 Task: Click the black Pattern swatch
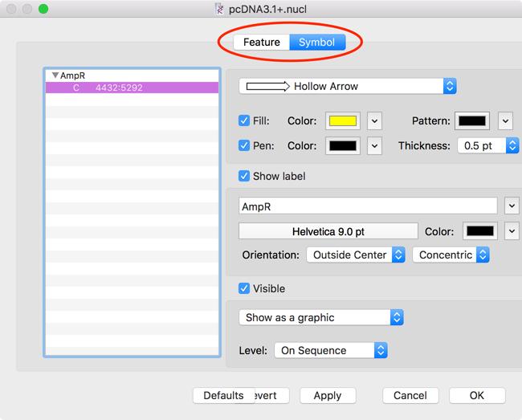coord(472,120)
